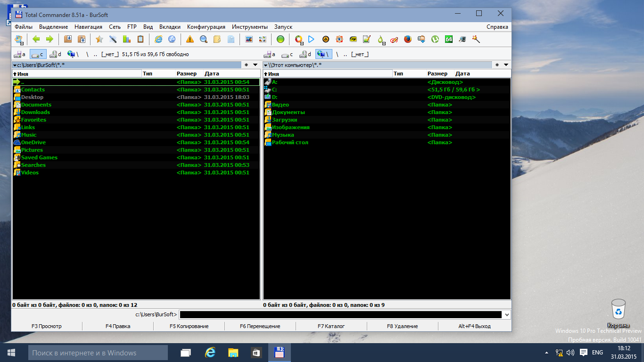The image size is (644, 362).
Task: Click Alt+F4 Выход button
Action: pyautogui.click(x=475, y=326)
